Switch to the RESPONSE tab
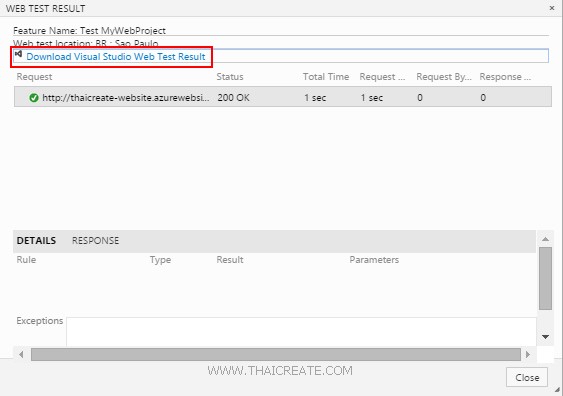563x396 pixels. coord(95,241)
